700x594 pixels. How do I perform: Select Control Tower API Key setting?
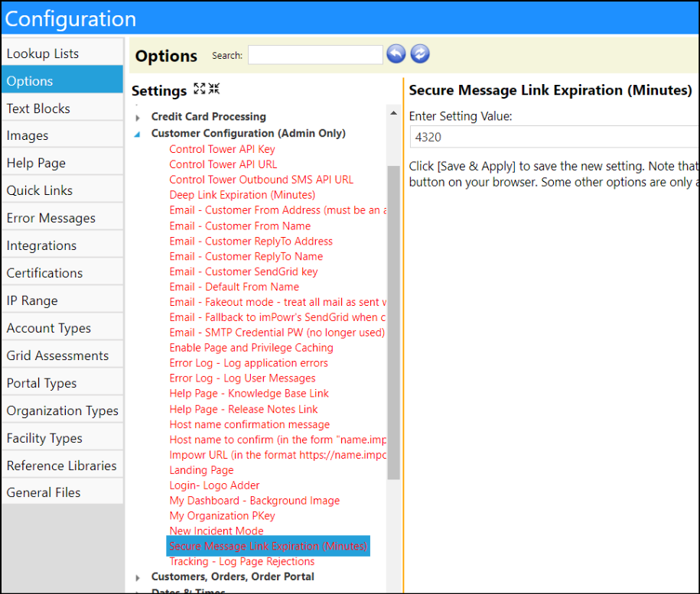(x=222, y=149)
